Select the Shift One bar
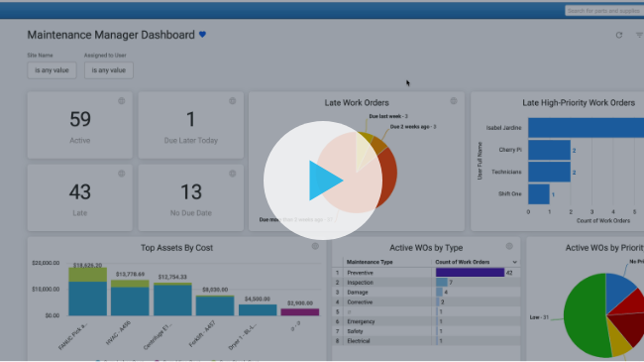This screenshot has height=362, width=644. tap(539, 194)
